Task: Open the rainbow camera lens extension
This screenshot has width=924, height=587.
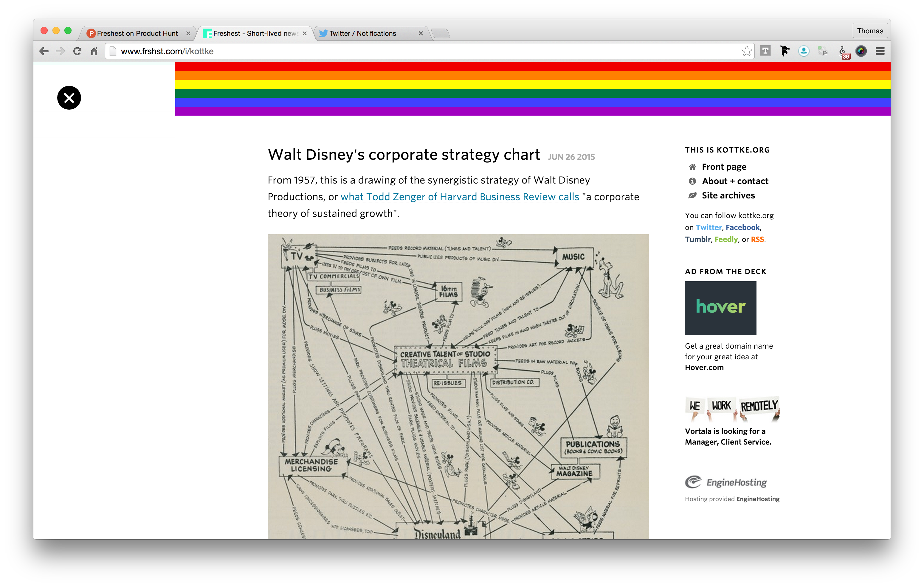Action: tap(861, 51)
